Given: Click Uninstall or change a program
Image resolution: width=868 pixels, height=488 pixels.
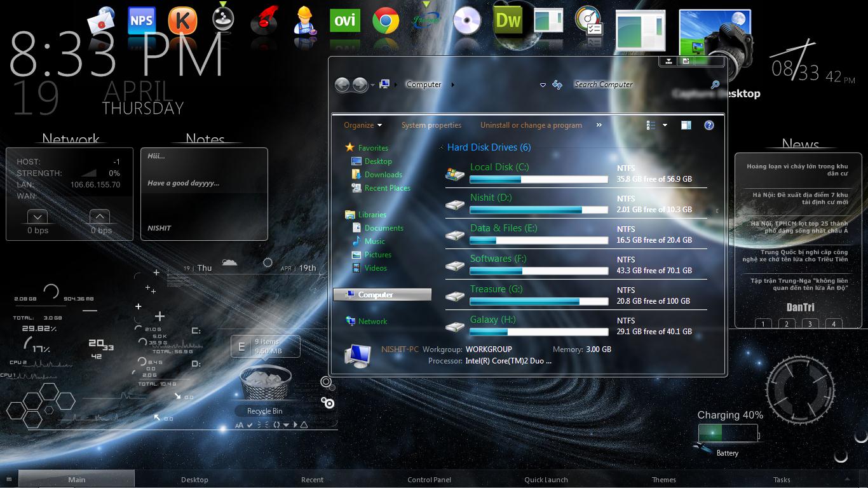Looking at the screenshot, I should point(531,125).
